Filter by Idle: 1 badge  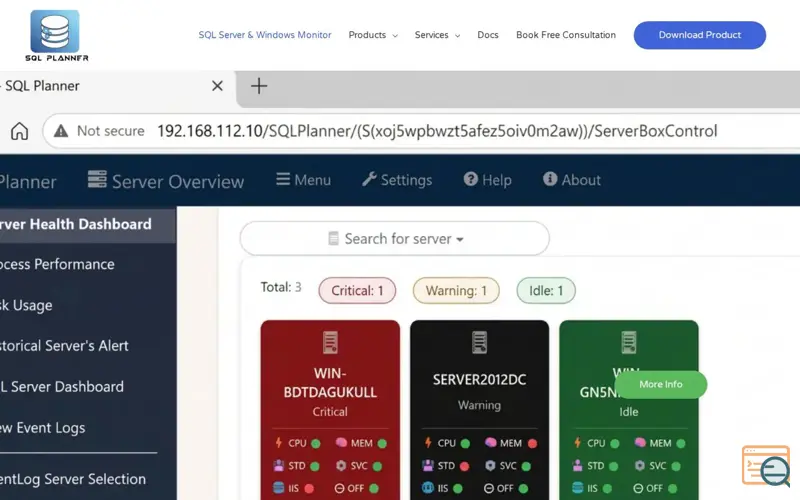[546, 290]
